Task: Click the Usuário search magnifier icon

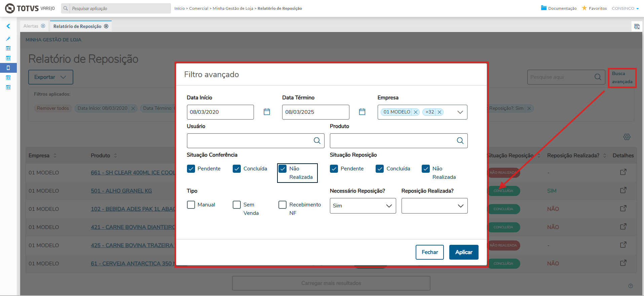Action: [x=317, y=141]
